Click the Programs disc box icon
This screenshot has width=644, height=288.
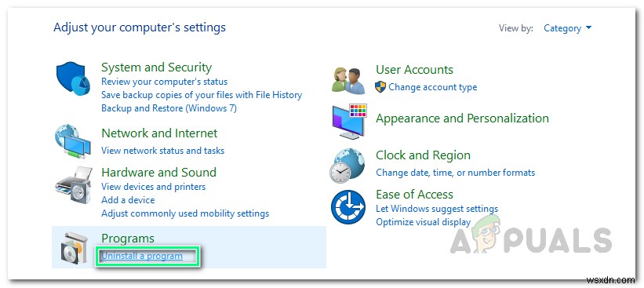(x=75, y=248)
